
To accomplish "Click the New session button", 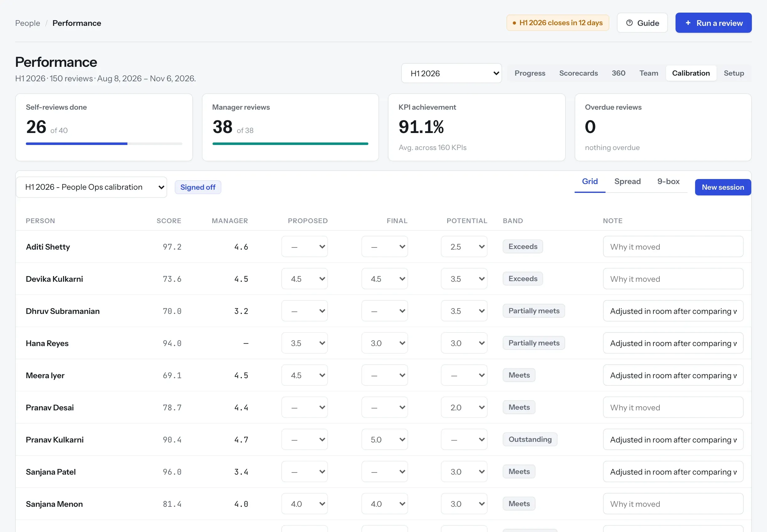I will [723, 187].
